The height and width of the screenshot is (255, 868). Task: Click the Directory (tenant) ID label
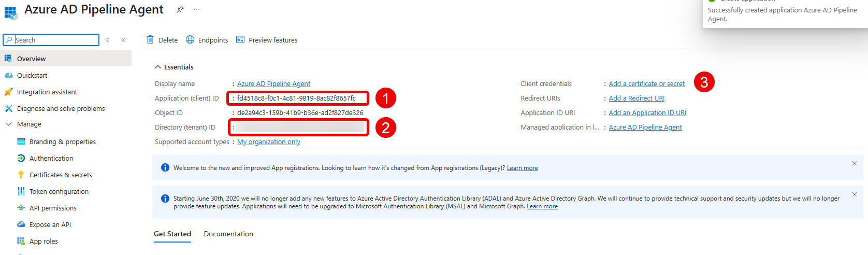click(x=185, y=127)
